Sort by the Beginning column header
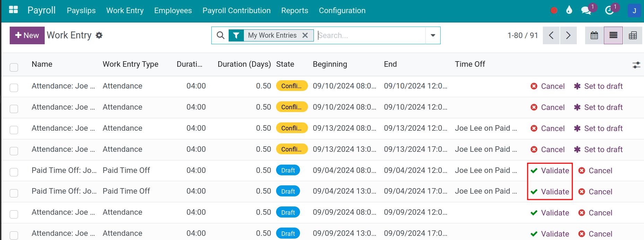The height and width of the screenshot is (240, 644). click(330, 64)
